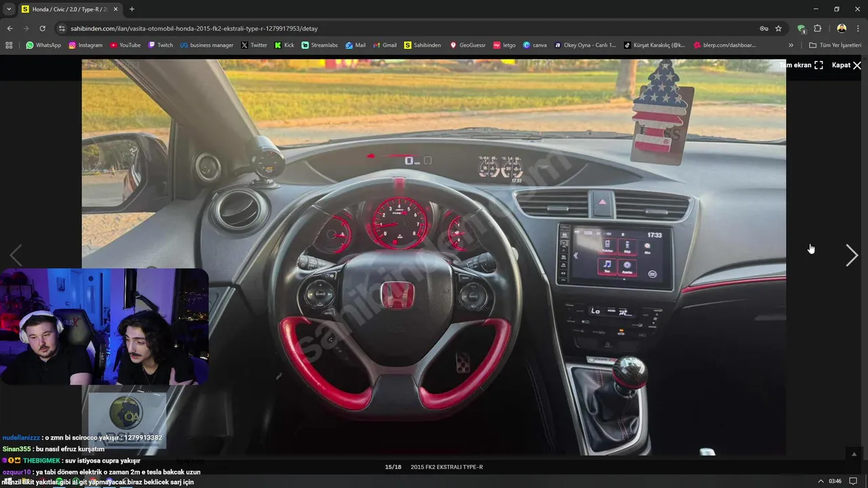Click the webcam overlay video
Image resolution: width=868 pixels, height=488 pixels.
(104, 327)
